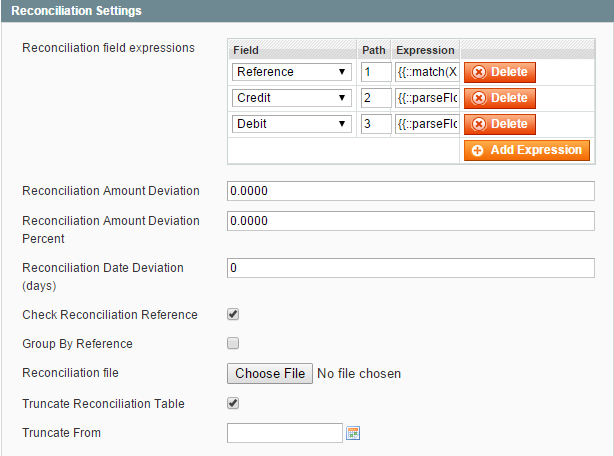The image size is (614, 456).
Task: Delete the Credit expression row
Action: [x=499, y=98]
